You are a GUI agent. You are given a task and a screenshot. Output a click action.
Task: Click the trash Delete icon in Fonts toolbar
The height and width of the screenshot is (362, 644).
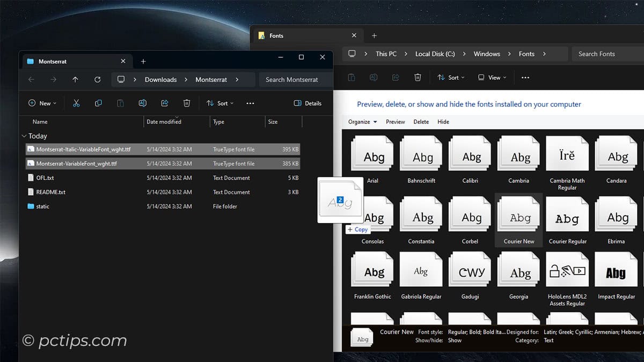pos(418,77)
